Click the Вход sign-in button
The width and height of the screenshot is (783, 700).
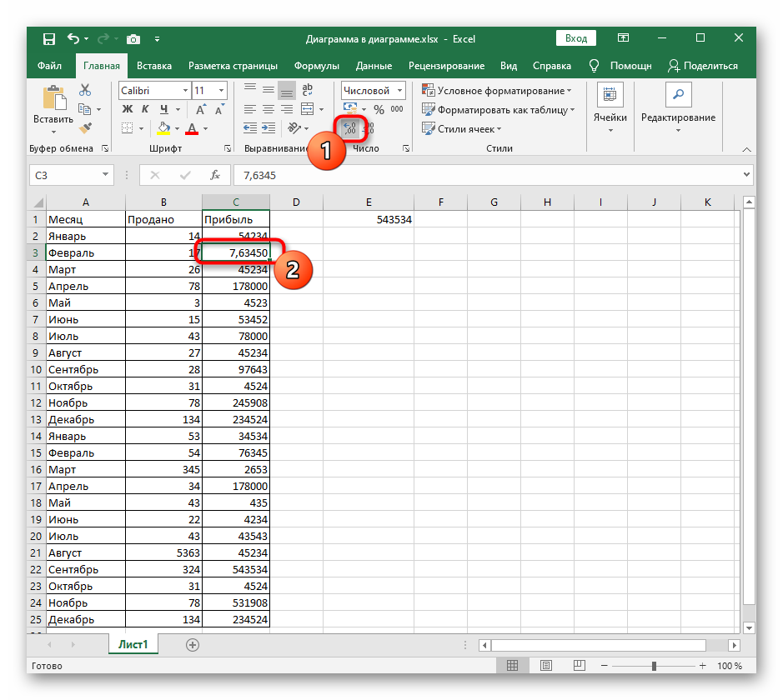tap(575, 38)
